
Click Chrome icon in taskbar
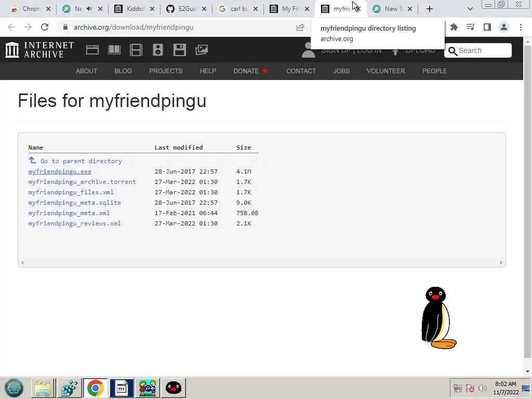click(96, 388)
